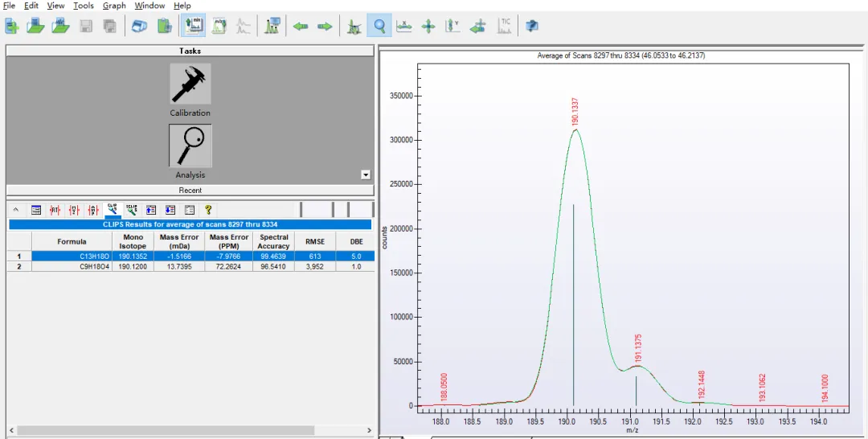
Task: Toggle the highlighted spectrum view toolbar button
Action: click(193, 27)
